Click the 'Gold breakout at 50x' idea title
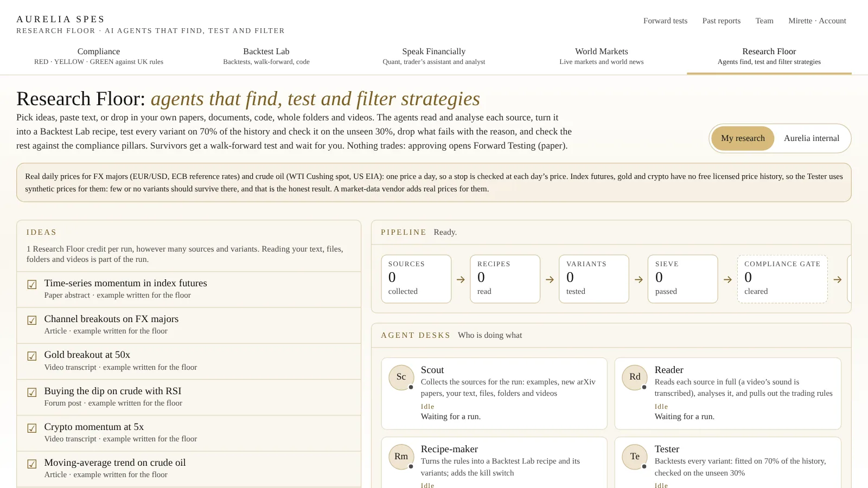 pyautogui.click(x=87, y=355)
